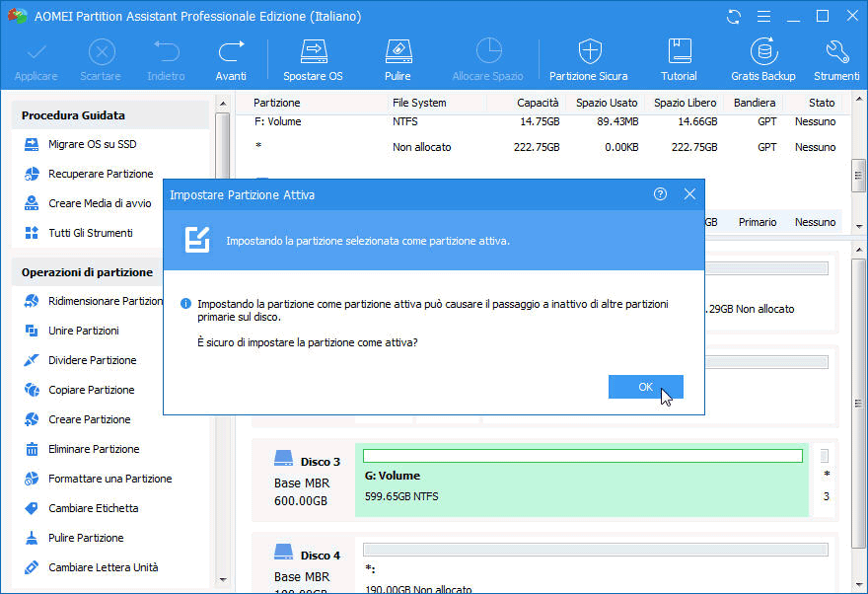Open the Spostare OS tool

314,60
